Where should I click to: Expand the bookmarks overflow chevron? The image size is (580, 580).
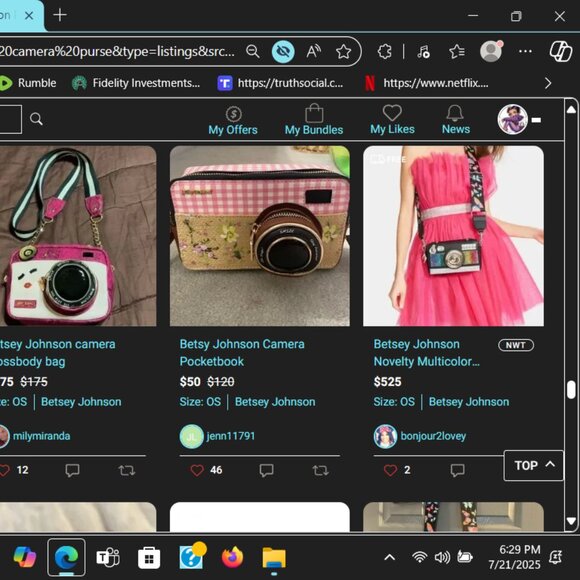(x=548, y=83)
